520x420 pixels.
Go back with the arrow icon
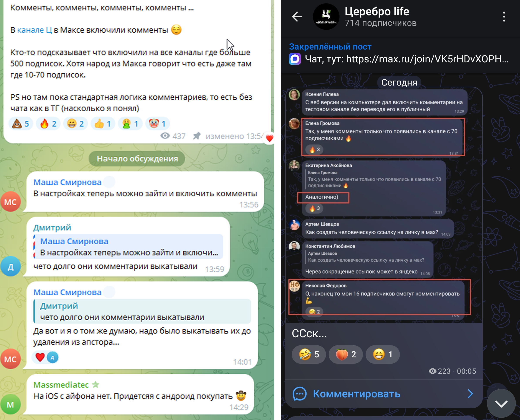tap(297, 17)
